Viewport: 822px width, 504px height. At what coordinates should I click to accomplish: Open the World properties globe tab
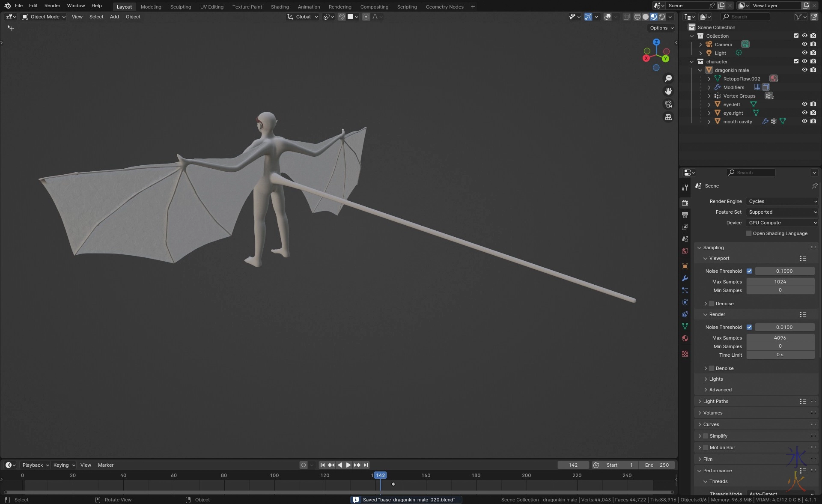coord(685,251)
